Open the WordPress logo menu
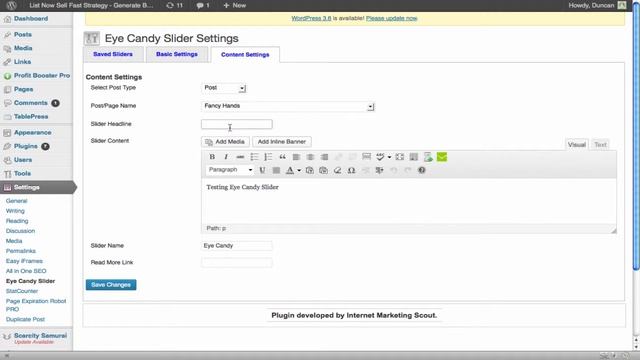640x360 pixels. point(11,5)
